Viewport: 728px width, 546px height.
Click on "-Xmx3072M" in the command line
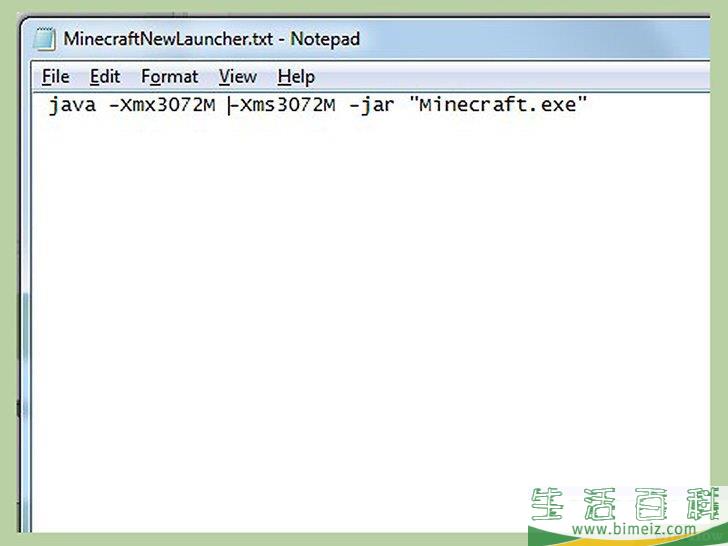coord(162,105)
